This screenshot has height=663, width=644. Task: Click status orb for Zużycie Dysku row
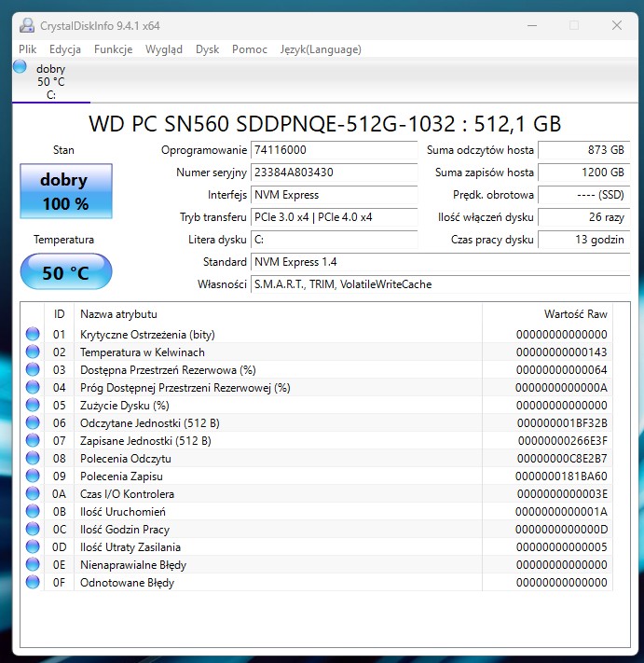(x=33, y=406)
